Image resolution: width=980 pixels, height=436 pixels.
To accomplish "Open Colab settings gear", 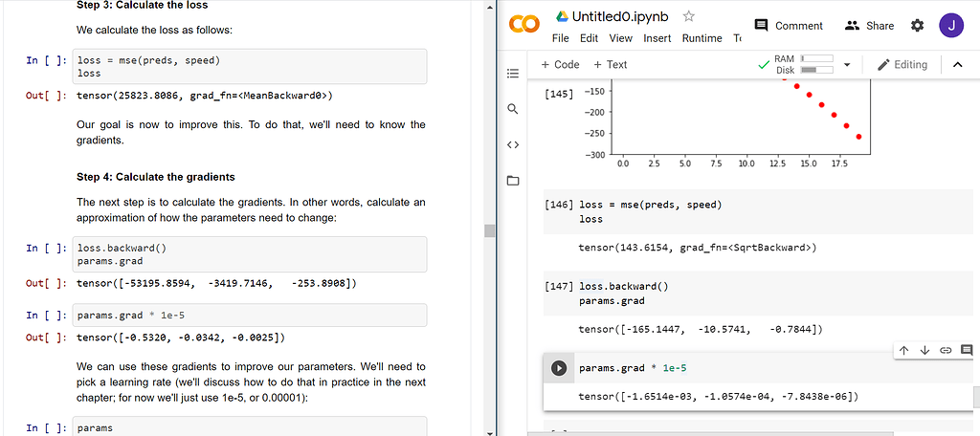I will (917, 26).
